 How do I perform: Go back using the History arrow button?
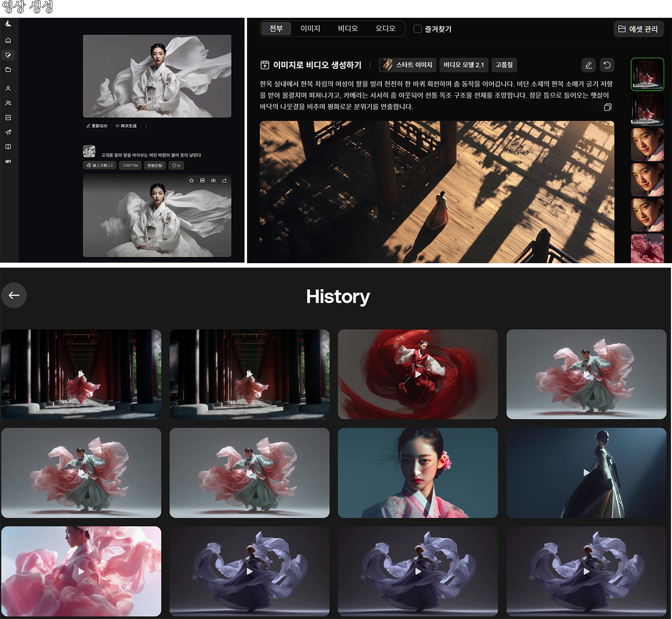(x=14, y=295)
